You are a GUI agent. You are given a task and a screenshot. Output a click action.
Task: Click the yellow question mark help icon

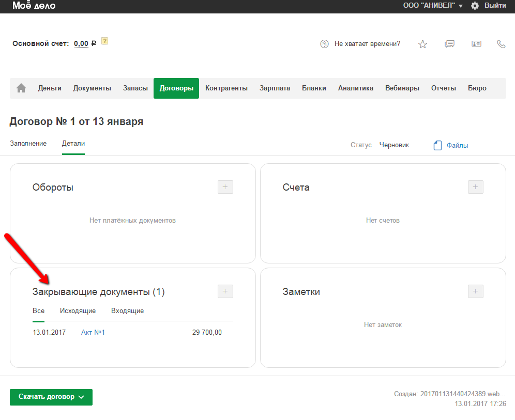click(x=104, y=41)
